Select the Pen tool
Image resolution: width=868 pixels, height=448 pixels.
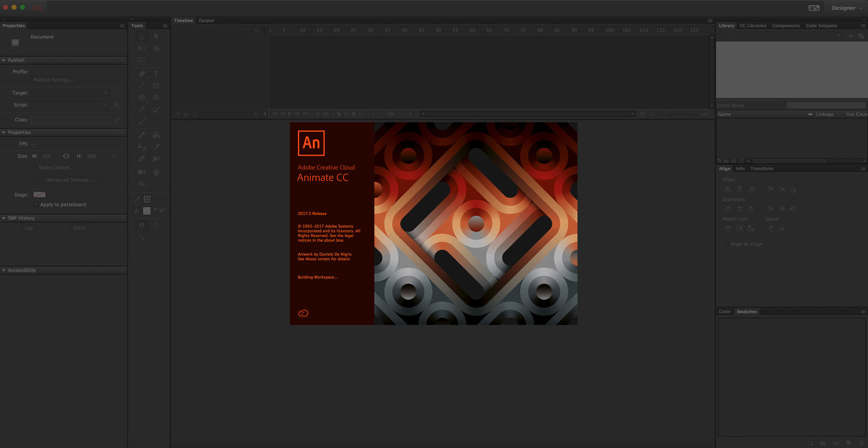[142, 74]
